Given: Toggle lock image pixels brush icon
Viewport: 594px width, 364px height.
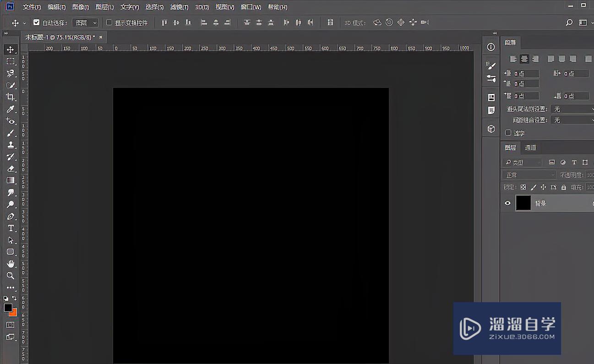Looking at the screenshot, I should (533, 187).
